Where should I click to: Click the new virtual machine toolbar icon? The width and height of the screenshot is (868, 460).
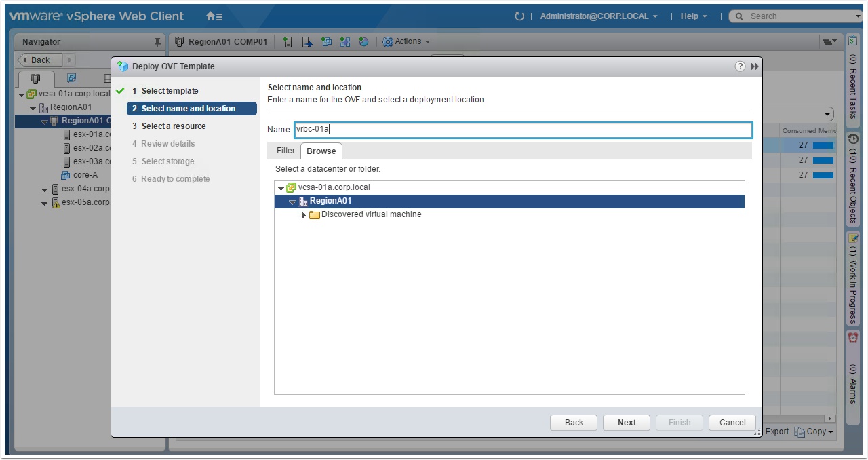(x=326, y=42)
